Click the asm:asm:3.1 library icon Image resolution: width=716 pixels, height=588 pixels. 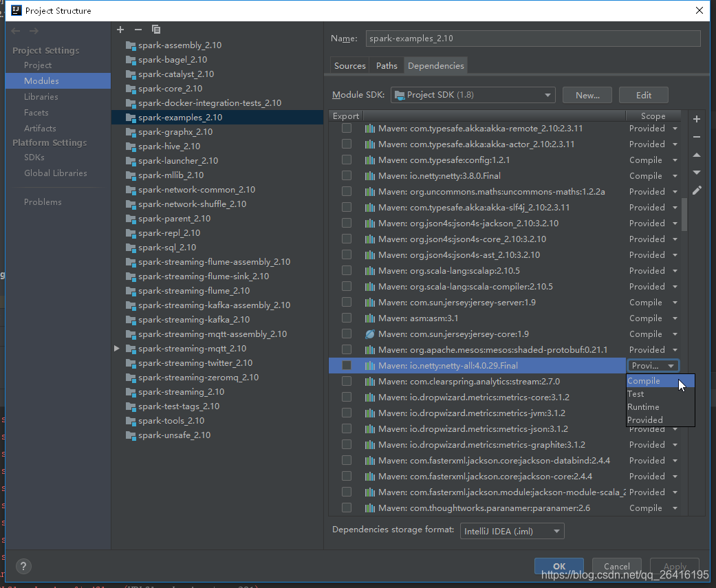[370, 318]
